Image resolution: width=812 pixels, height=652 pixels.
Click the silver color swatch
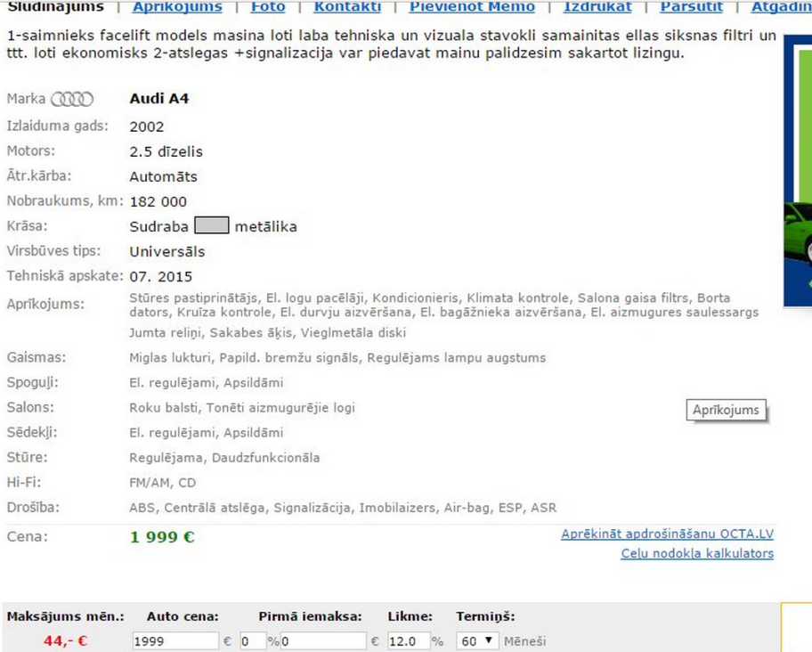tap(211, 225)
